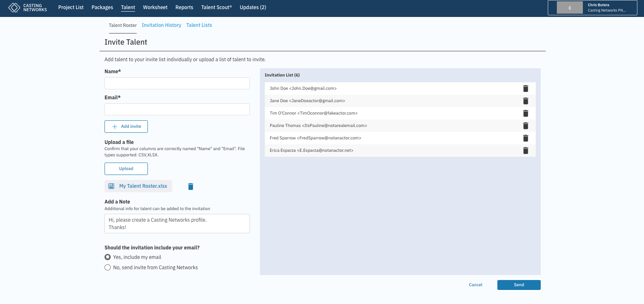Open Reports in top navigation

point(184,7)
